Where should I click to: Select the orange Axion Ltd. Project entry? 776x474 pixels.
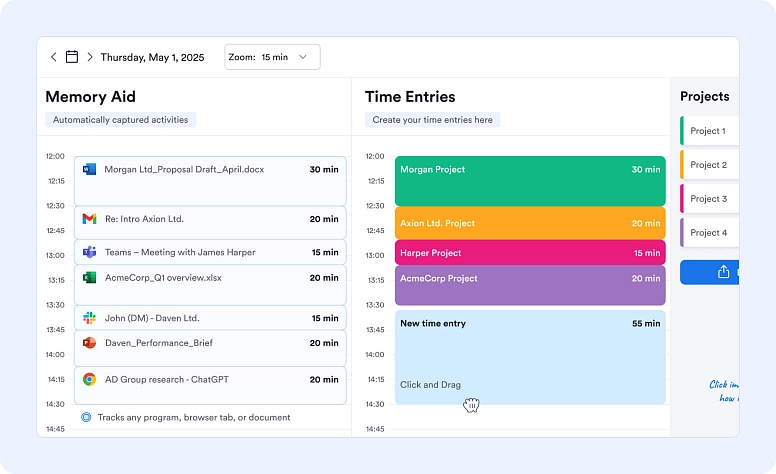click(529, 223)
